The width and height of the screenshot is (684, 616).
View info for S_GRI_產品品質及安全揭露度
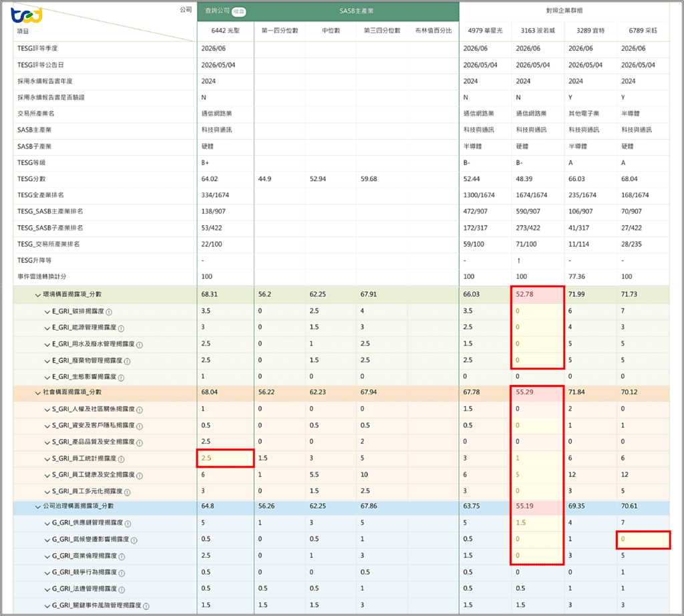[140, 442]
